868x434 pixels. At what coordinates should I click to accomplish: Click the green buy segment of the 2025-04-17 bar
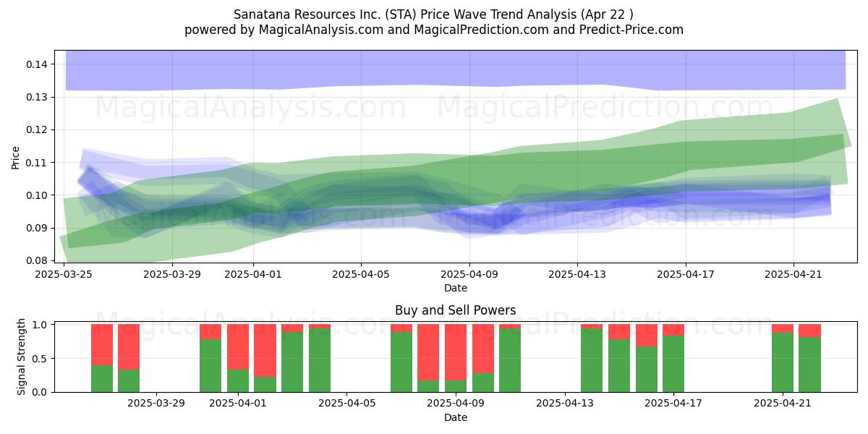click(673, 364)
